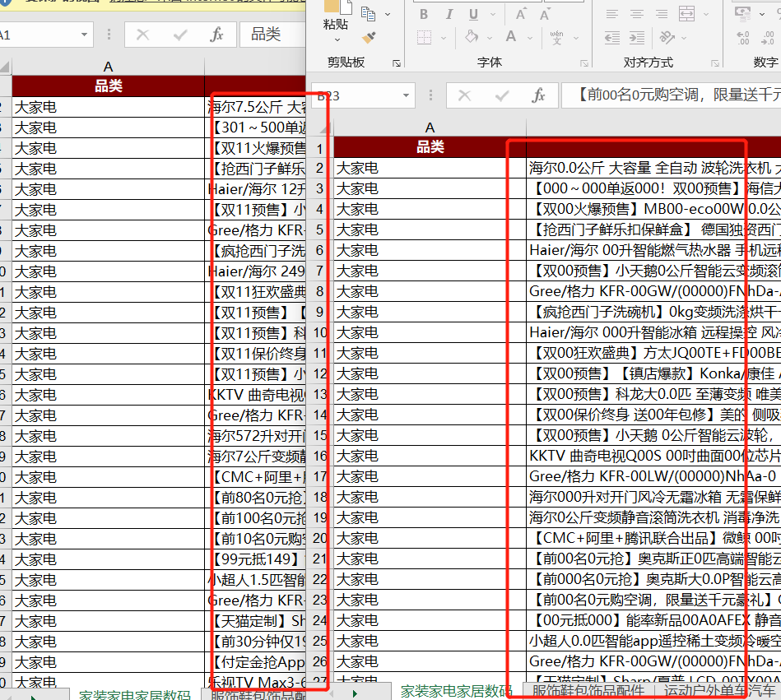This screenshot has width=781, height=700.
Task: Expand the Name Box dropdown showing B23
Action: 407,95
